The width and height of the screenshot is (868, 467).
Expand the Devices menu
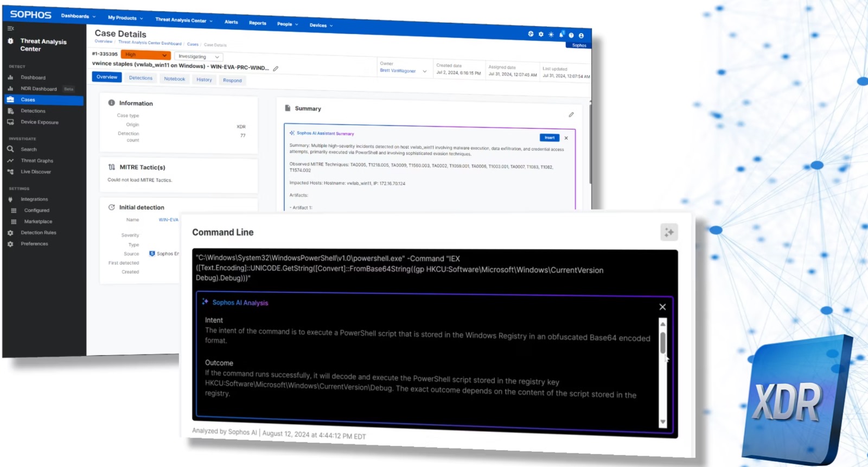click(x=321, y=25)
